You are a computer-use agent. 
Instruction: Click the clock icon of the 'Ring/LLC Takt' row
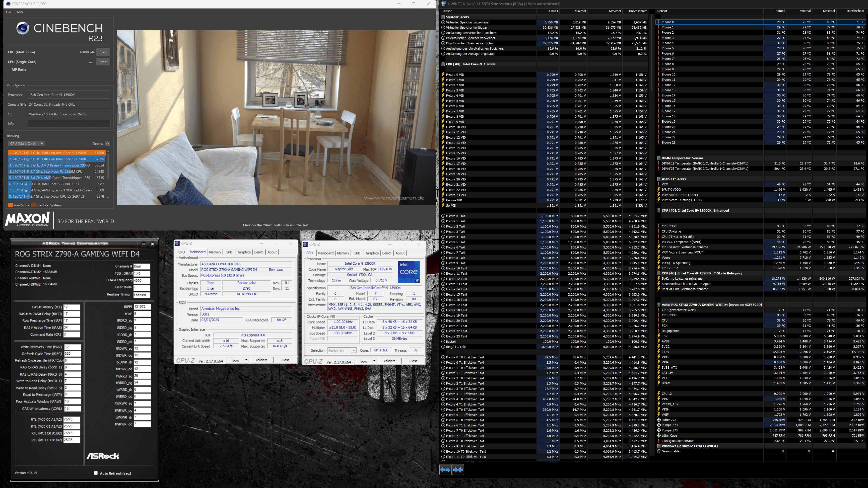443,347
